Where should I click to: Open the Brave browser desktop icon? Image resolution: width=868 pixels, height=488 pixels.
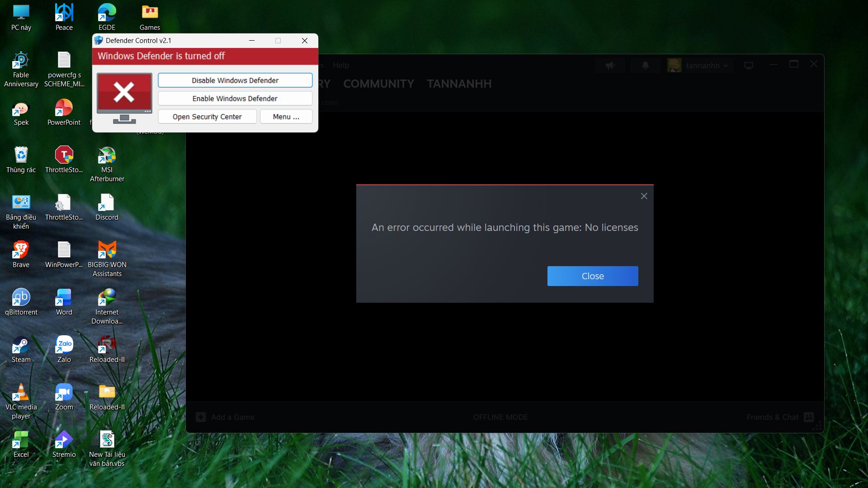coord(21,250)
